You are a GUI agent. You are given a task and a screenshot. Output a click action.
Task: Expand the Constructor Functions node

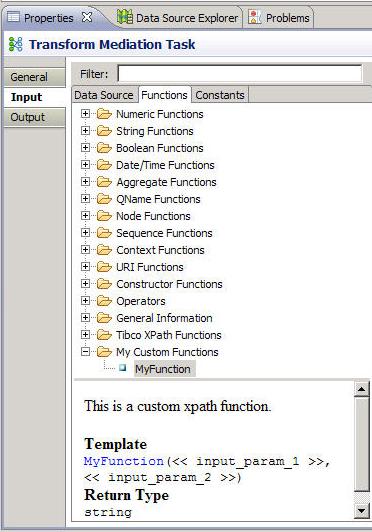pyautogui.click(x=86, y=283)
